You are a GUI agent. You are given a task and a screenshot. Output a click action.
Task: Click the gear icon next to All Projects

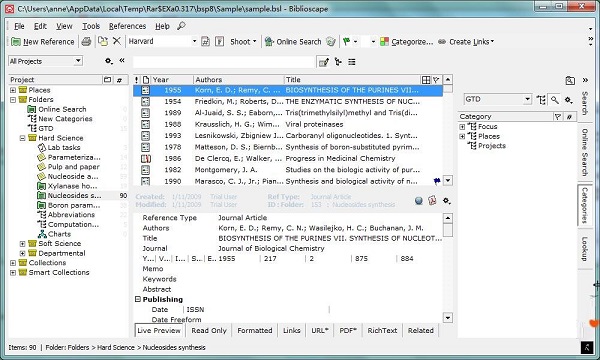109,61
